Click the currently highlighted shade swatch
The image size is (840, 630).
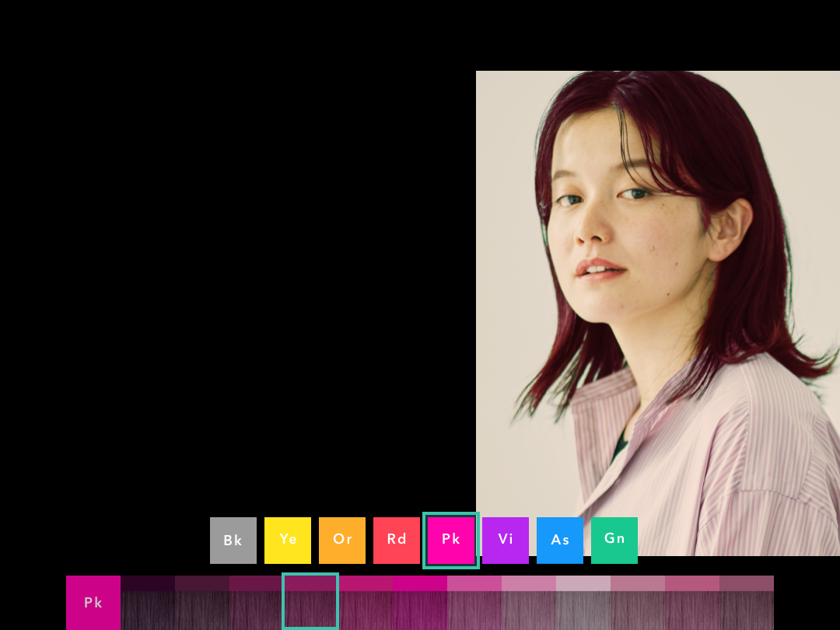(310, 601)
